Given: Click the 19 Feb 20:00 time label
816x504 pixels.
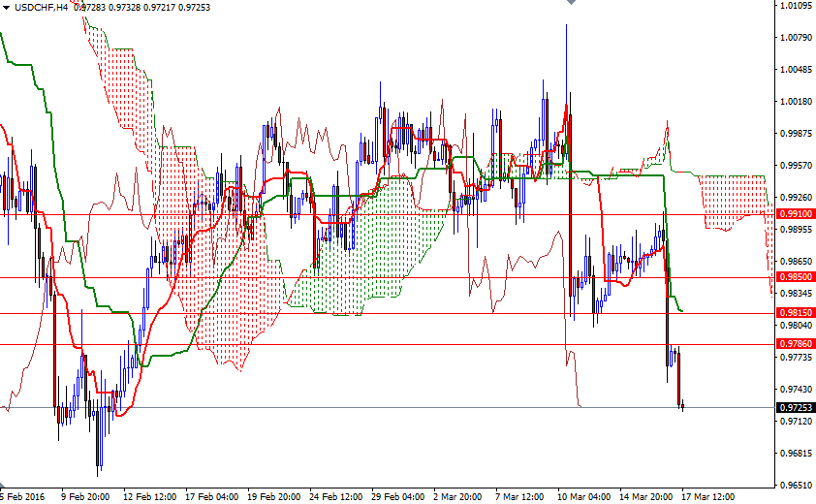Looking at the screenshot, I should (x=273, y=496).
